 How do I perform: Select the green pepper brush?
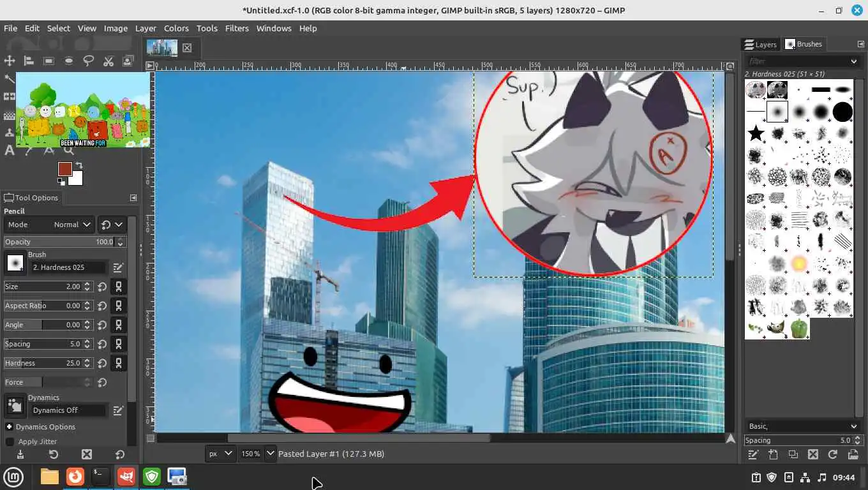coord(798,329)
